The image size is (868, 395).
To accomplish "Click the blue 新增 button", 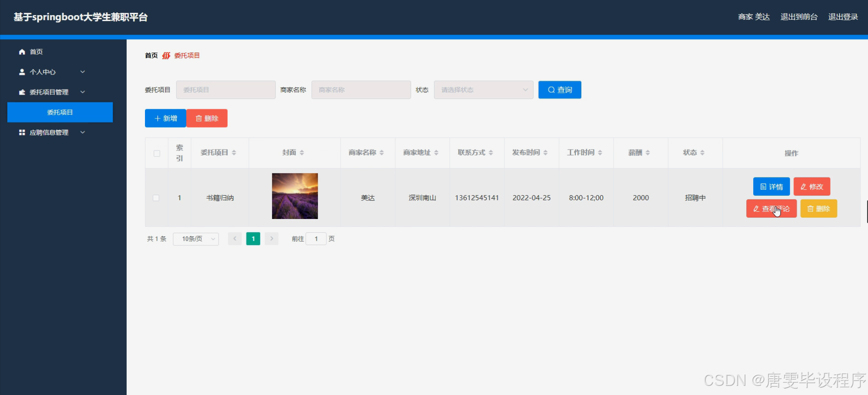I will pos(166,118).
